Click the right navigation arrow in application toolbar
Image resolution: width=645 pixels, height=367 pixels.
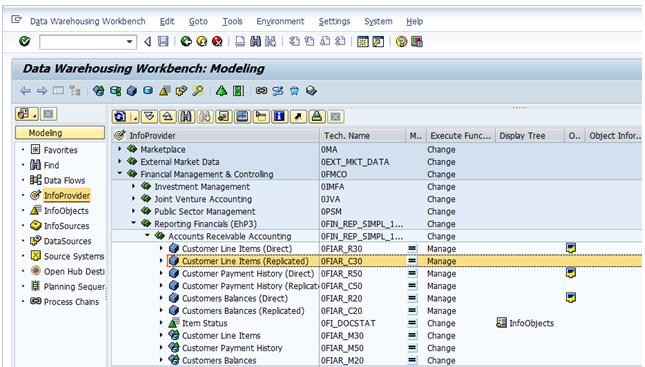(x=42, y=91)
